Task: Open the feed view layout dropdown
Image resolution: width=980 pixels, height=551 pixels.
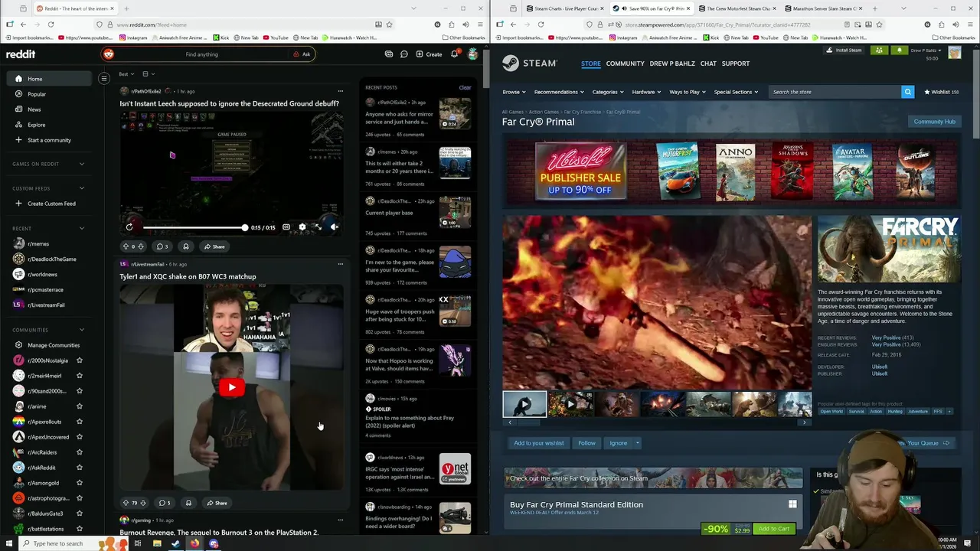Action: [x=149, y=74]
